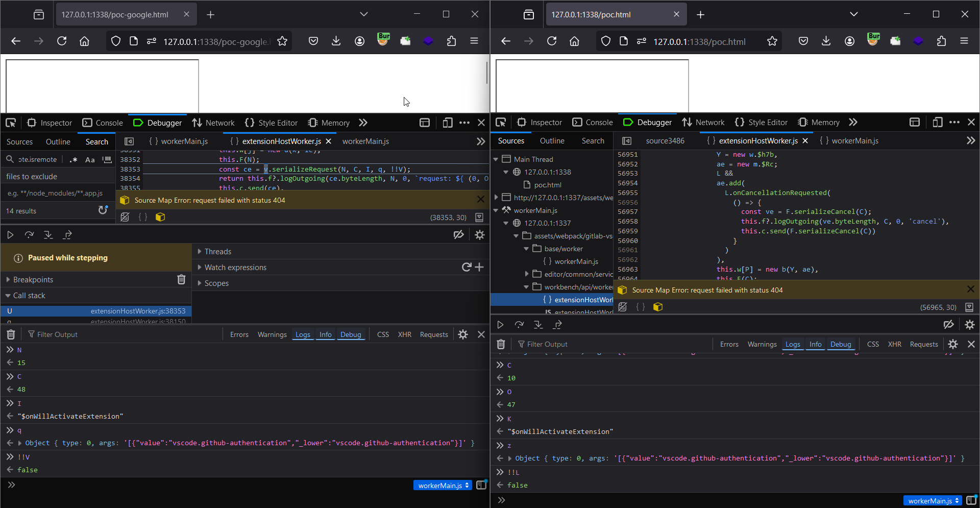
Task: Click Step Over in left debugger
Action: tap(29, 235)
